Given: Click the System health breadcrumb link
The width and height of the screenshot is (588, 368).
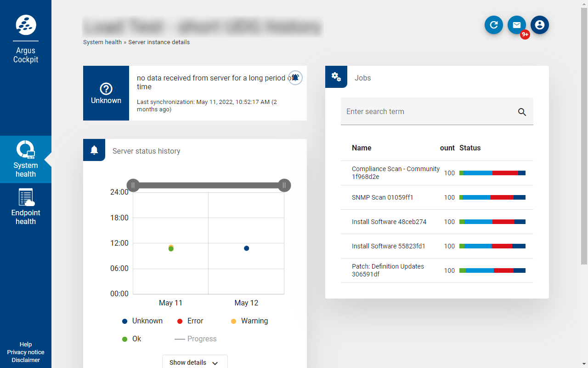Looking at the screenshot, I should click(x=102, y=42).
